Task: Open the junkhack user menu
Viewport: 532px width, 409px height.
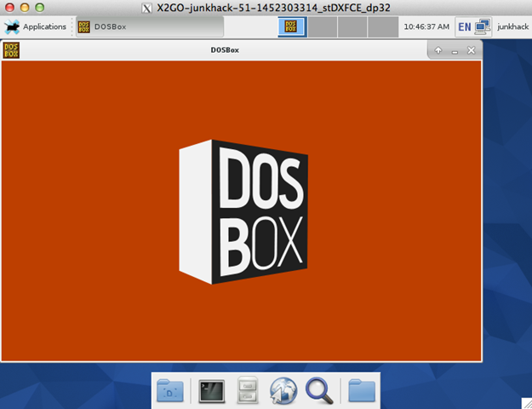Action: coord(512,26)
